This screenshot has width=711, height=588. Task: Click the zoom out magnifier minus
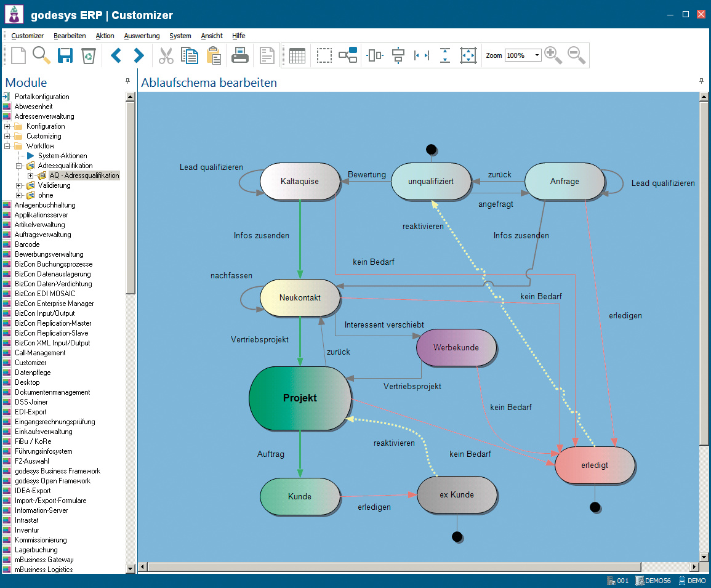coord(577,55)
